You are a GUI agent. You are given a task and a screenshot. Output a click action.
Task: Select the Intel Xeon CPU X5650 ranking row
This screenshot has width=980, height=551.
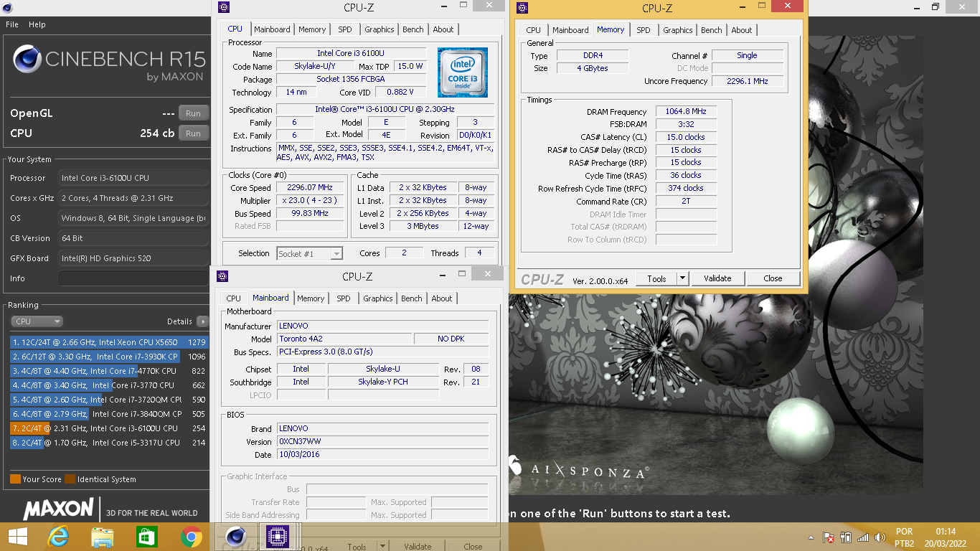point(108,342)
